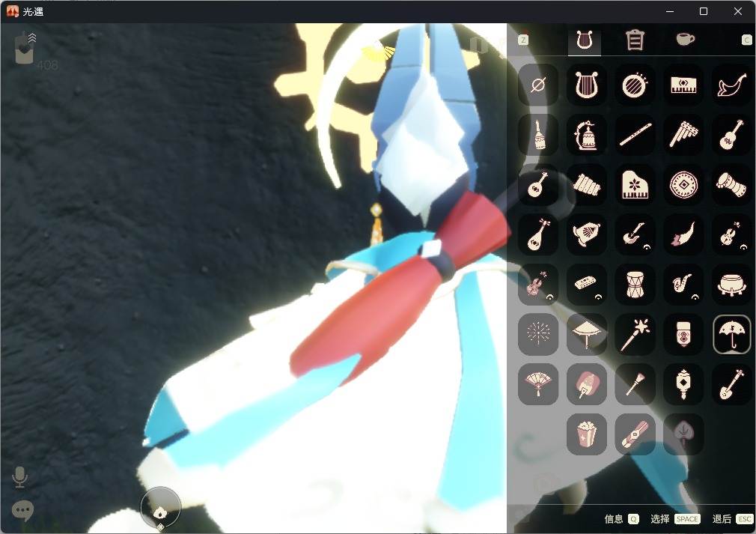
Task: Select the harp instrument in the grid
Action: 586,85
